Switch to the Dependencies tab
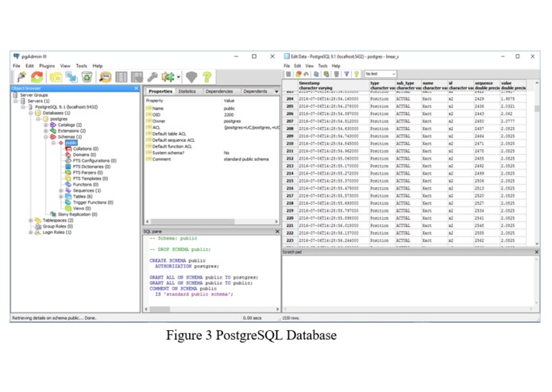Image resolution: width=552 pixels, height=392 pixels. [x=219, y=91]
